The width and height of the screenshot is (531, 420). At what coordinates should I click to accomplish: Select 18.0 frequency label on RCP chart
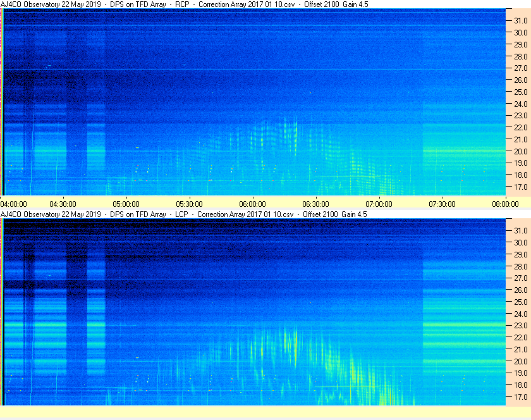[x=521, y=175]
